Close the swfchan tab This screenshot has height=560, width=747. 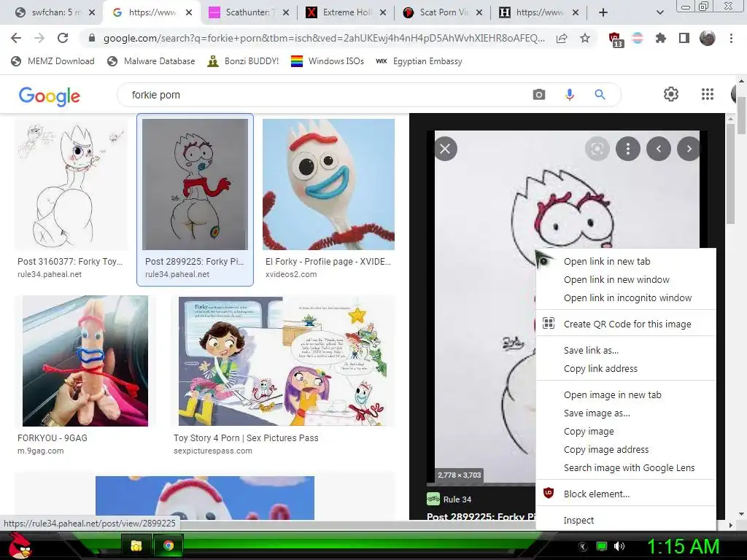[92, 12]
